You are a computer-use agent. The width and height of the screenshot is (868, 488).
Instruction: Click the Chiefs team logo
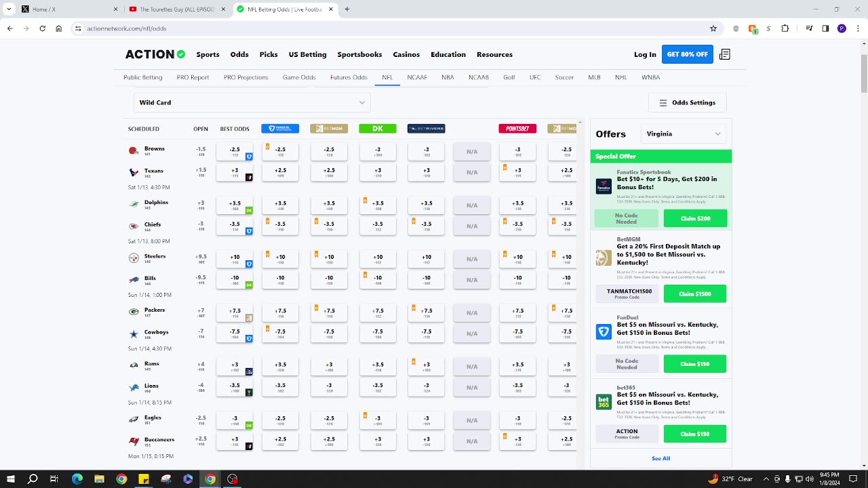(x=134, y=226)
